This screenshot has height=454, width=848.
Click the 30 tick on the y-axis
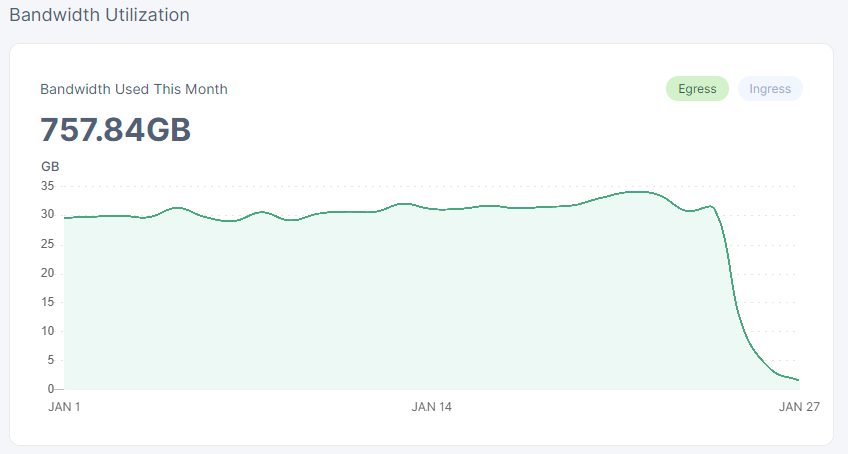pos(47,215)
